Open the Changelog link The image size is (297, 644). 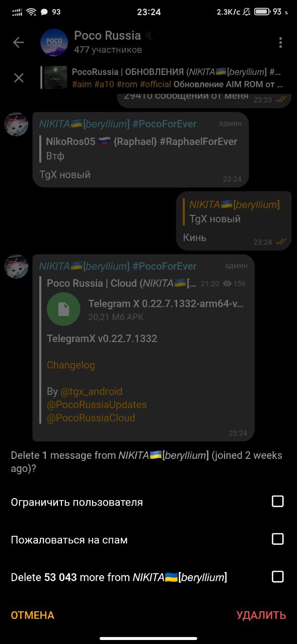pos(71,365)
